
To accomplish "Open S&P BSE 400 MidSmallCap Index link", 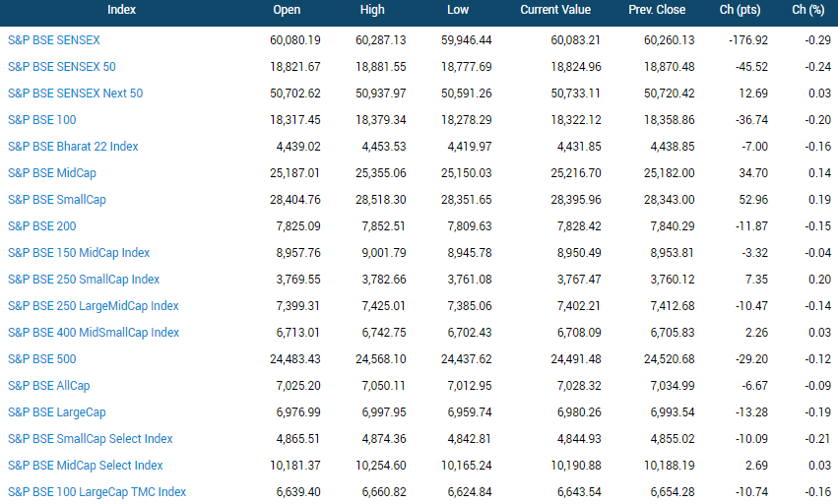I will point(94,333).
